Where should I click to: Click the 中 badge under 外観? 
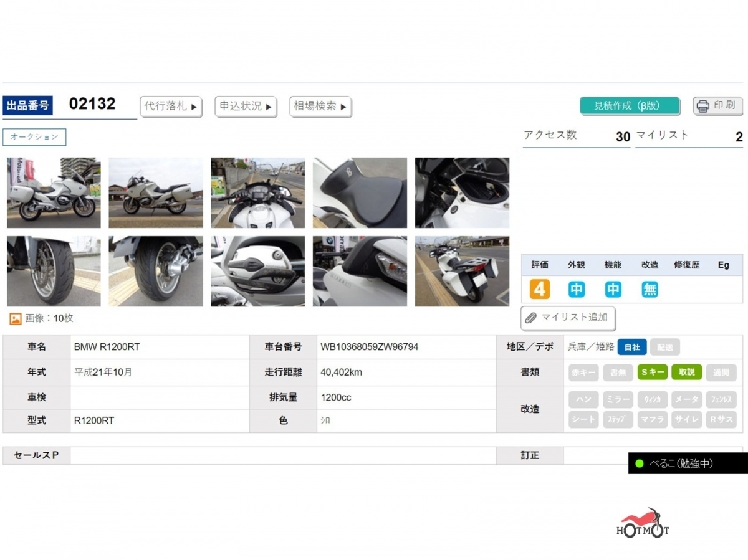point(577,290)
